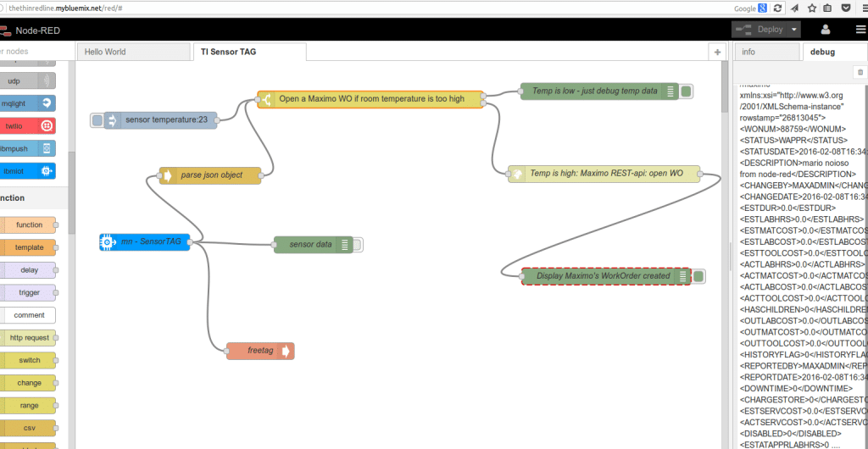Open the user account icon menu
The image size is (868, 449).
(825, 30)
